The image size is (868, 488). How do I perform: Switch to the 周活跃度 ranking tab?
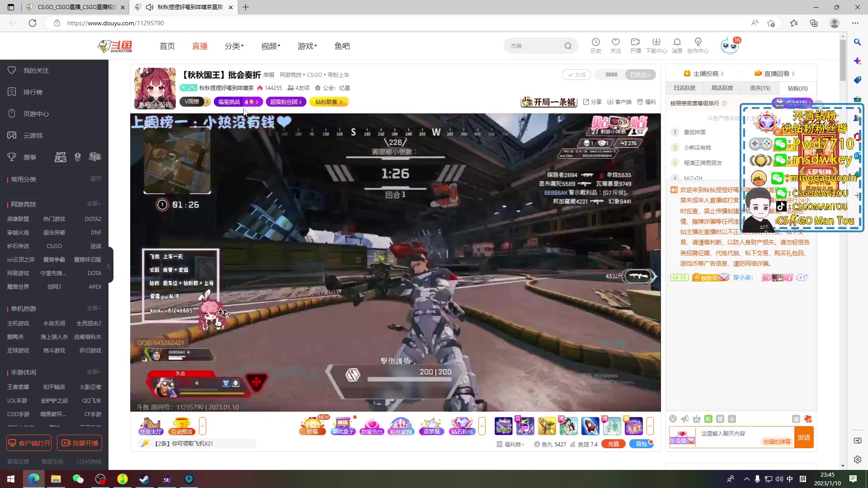pos(722,88)
